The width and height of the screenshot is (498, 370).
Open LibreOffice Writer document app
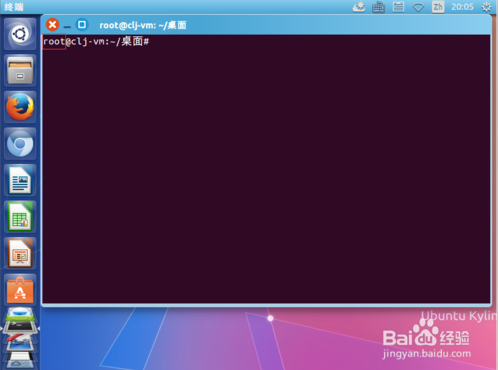point(20,181)
